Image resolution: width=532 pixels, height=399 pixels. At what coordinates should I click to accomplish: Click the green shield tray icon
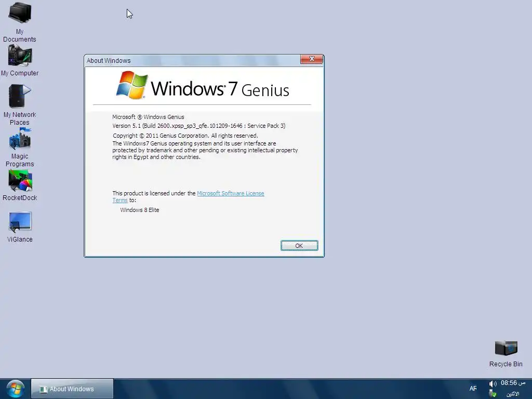[x=493, y=394]
